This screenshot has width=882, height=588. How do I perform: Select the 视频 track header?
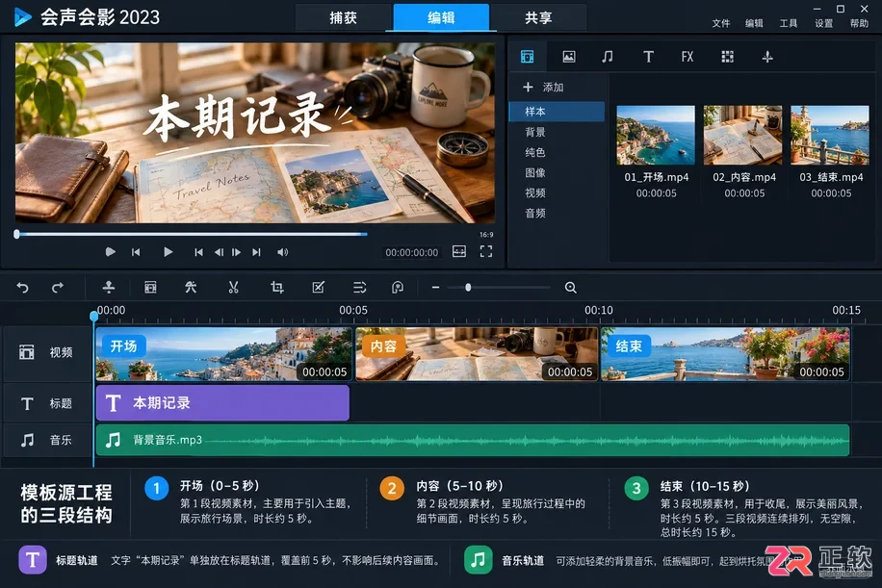[x=47, y=352]
